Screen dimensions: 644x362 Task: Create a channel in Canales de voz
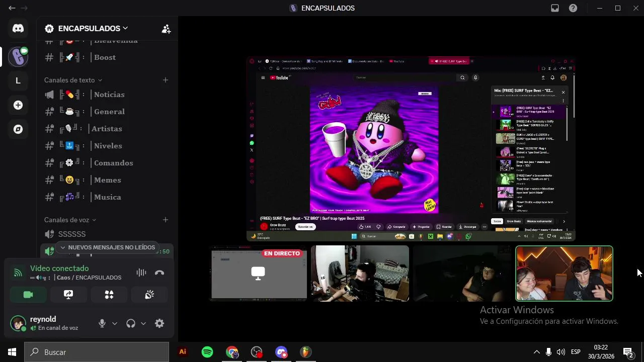click(166, 220)
